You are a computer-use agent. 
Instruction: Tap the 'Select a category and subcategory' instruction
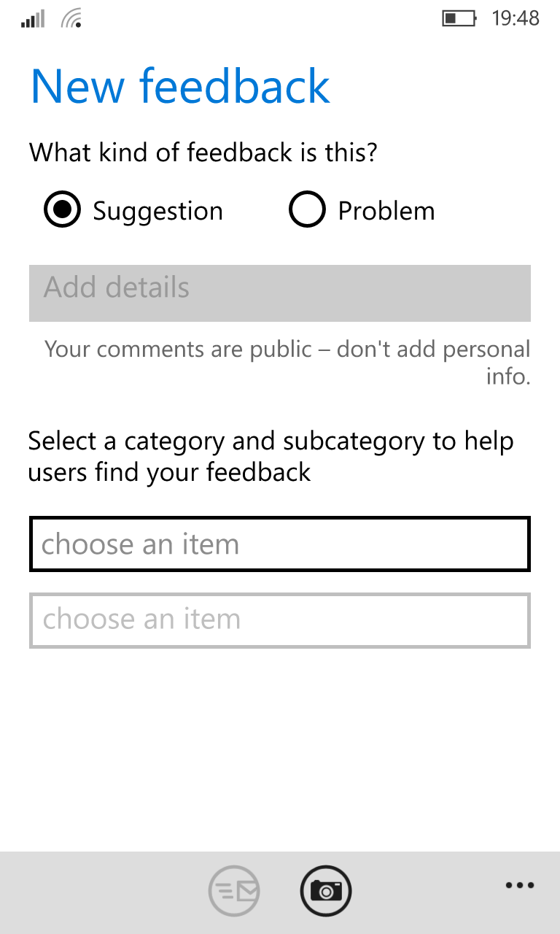point(271,457)
